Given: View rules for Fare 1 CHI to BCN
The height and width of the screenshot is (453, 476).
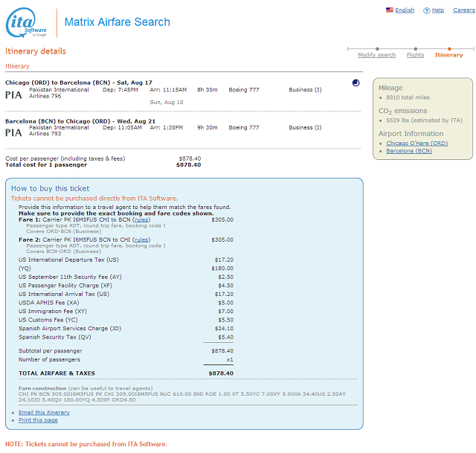Looking at the screenshot, I should click(141, 219).
